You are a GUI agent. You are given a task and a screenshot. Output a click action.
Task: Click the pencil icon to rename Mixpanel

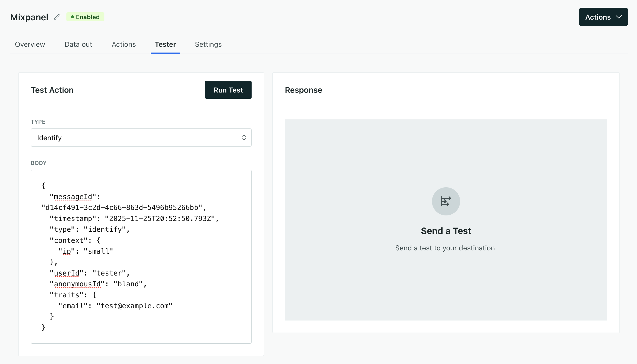coord(57,17)
